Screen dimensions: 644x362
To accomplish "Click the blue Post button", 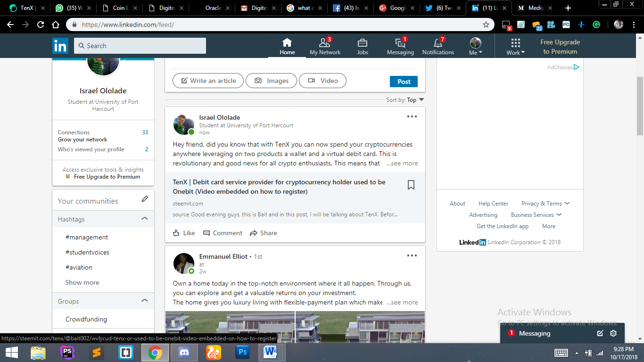I will (404, 81).
